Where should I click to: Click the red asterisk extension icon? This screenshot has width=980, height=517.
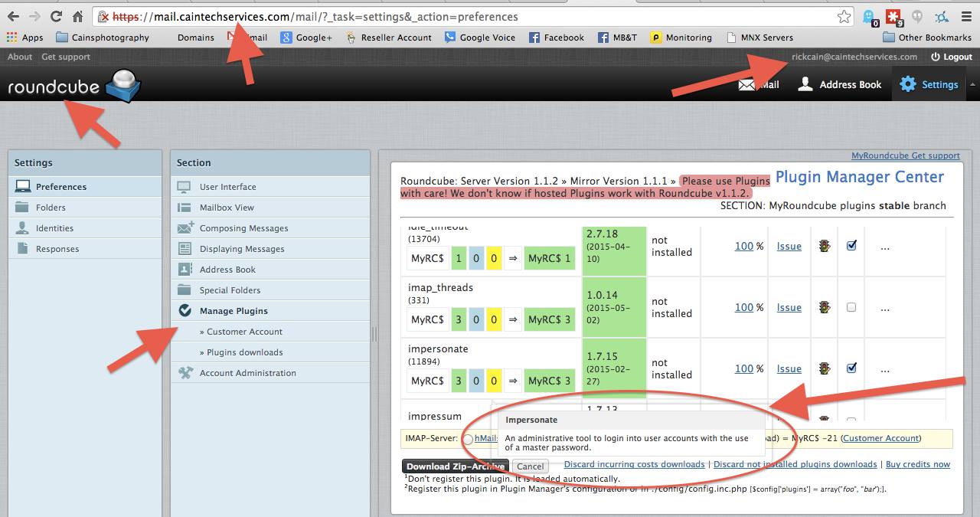[x=894, y=17]
